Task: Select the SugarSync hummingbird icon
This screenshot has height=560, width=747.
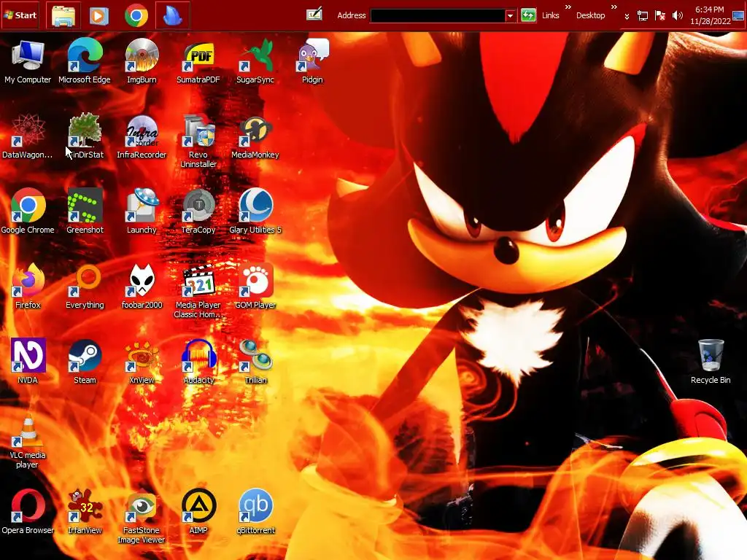Action: pyautogui.click(x=255, y=61)
